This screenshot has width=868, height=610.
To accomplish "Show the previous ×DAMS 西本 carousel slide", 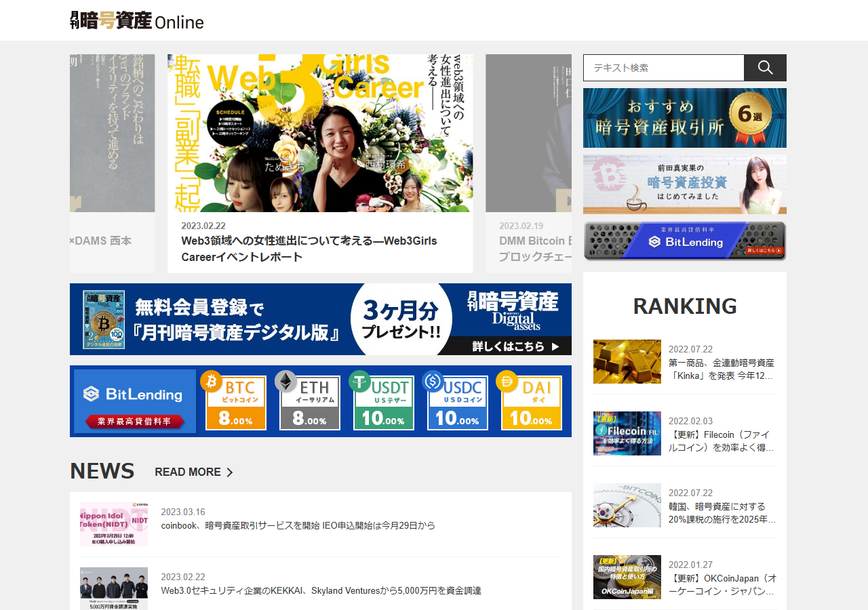I will [x=112, y=163].
